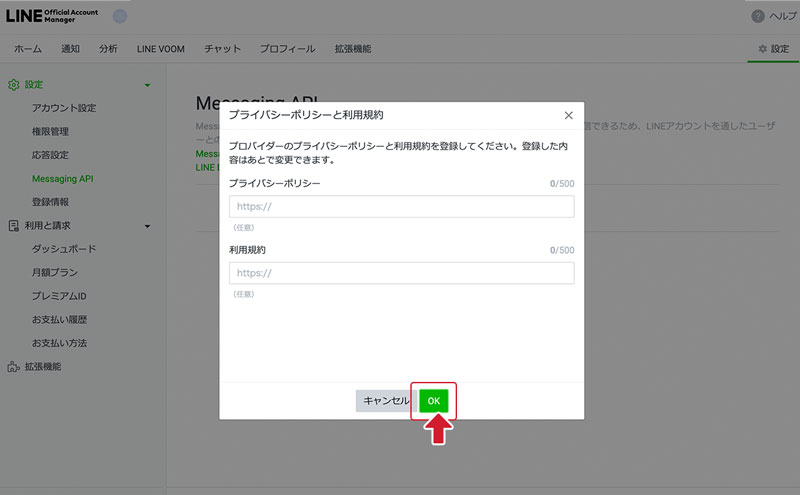
Task: Open the LINE VOOM tab
Action: tap(161, 49)
